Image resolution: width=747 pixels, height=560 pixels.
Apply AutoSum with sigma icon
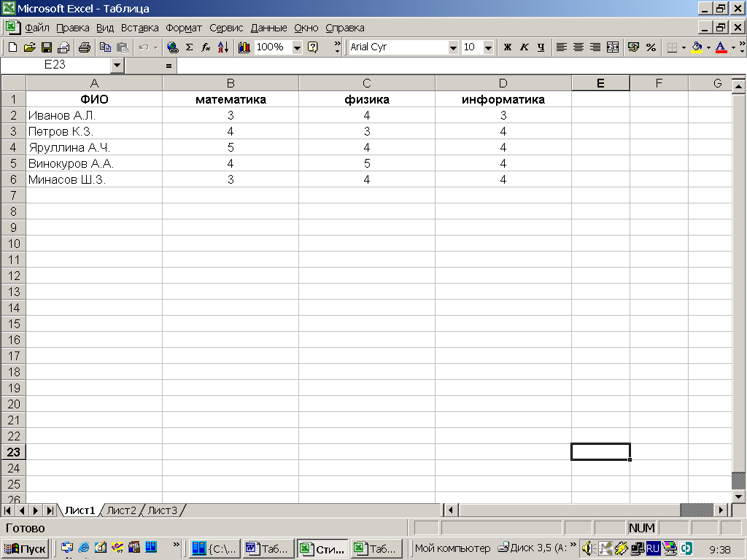pyautogui.click(x=189, y=47)
